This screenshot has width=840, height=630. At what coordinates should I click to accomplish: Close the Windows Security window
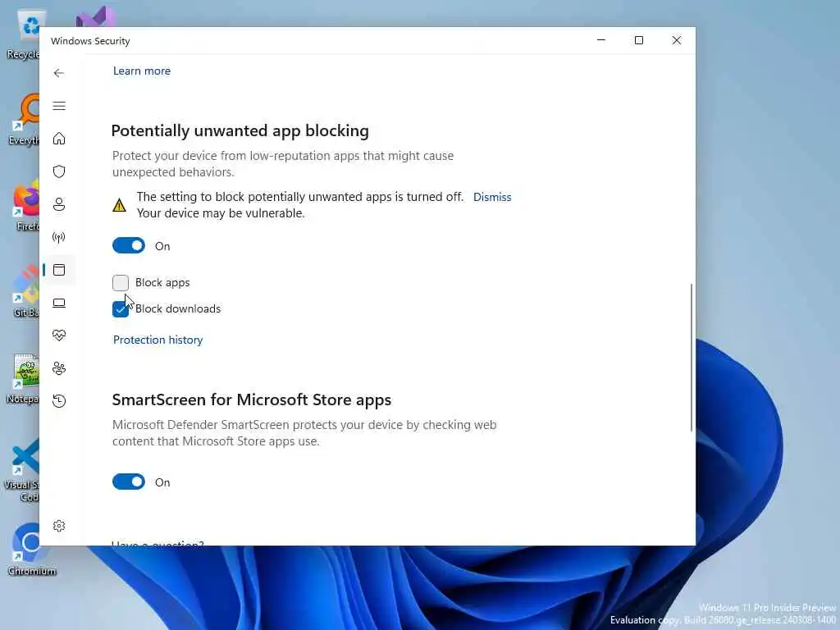click(677, 40)
